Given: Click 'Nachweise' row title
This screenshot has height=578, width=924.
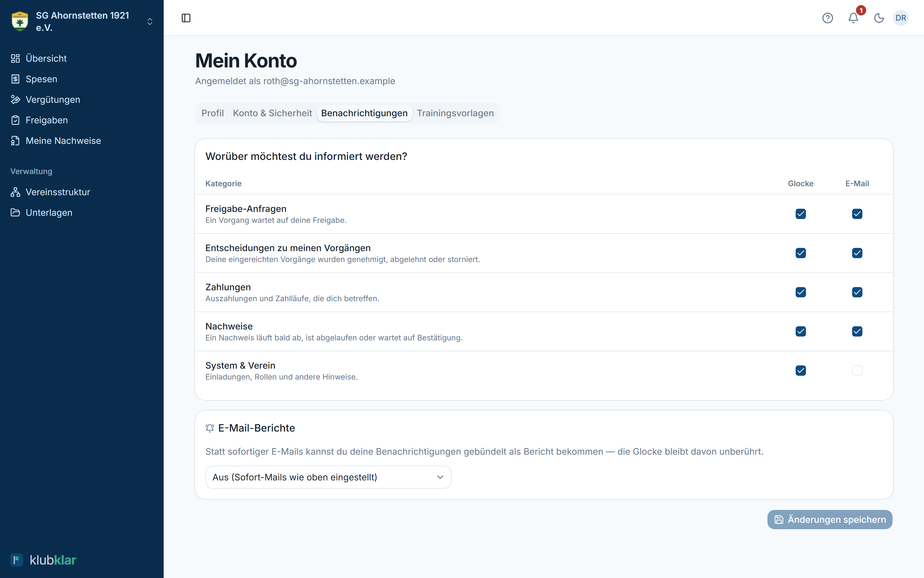Looking at the screenshot, I should (x=229, y=326).
